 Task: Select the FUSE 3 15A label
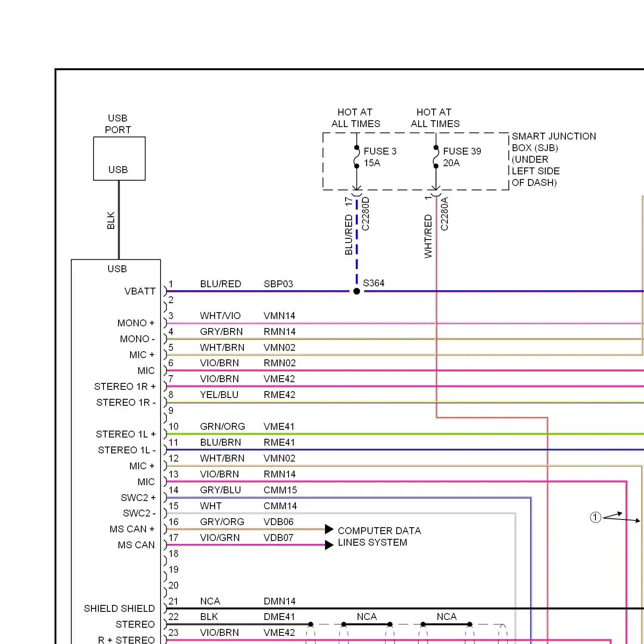[x=380, y=157]
